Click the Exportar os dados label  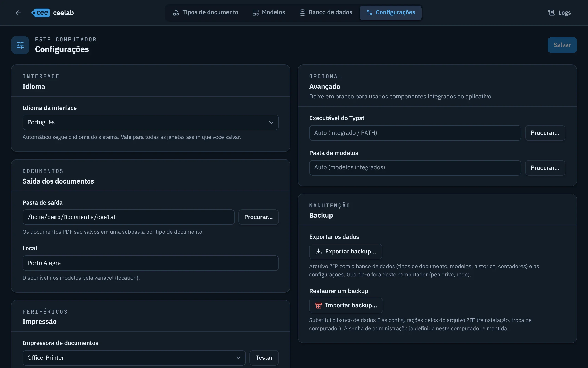(334, 237)
